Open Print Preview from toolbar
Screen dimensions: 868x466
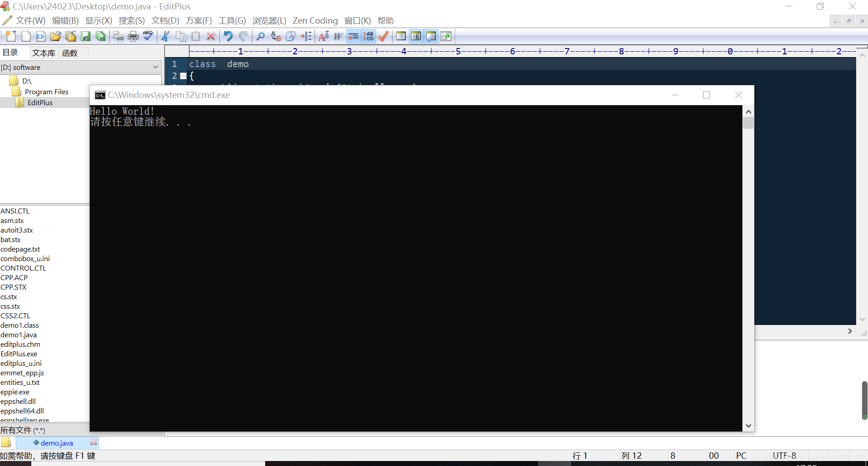click(118, 36)
